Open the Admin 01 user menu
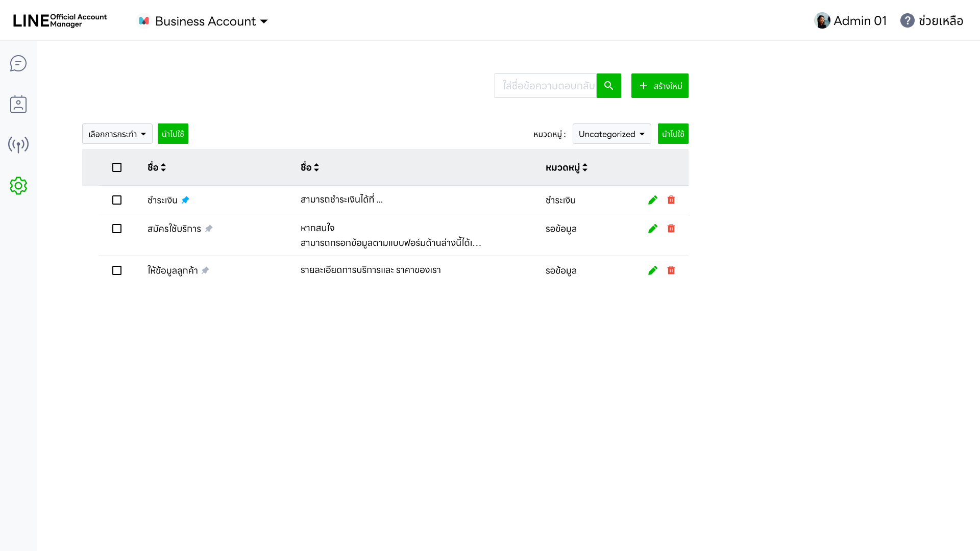 click(x=850, y=21)
